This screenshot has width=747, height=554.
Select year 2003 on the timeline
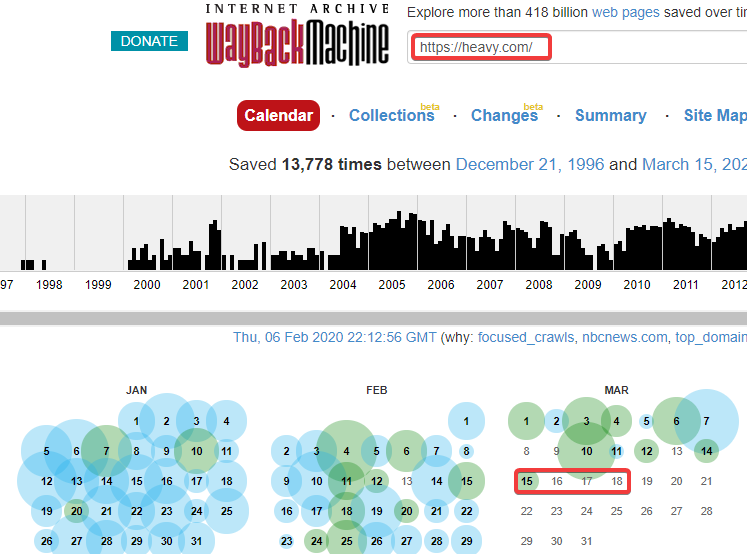click(294, 285)
